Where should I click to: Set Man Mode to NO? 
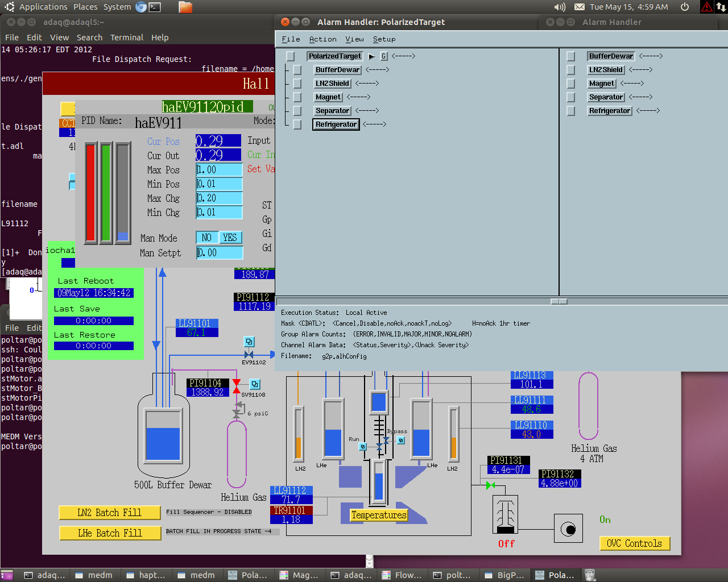(x=207, y=238)
